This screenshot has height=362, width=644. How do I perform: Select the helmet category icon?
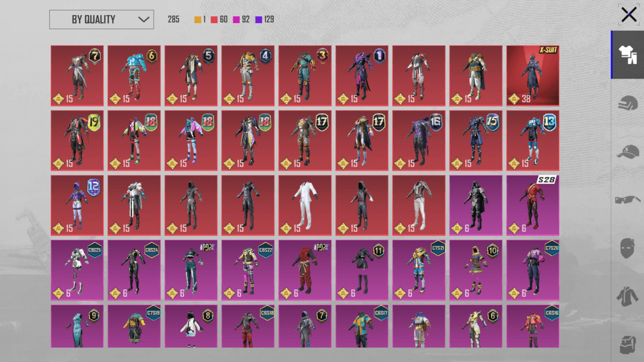point(628,103)
